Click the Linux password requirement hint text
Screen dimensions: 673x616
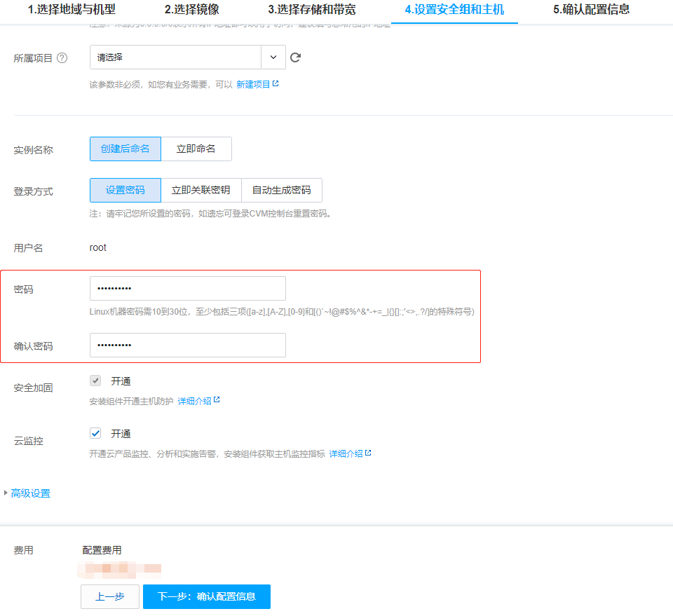282,312
